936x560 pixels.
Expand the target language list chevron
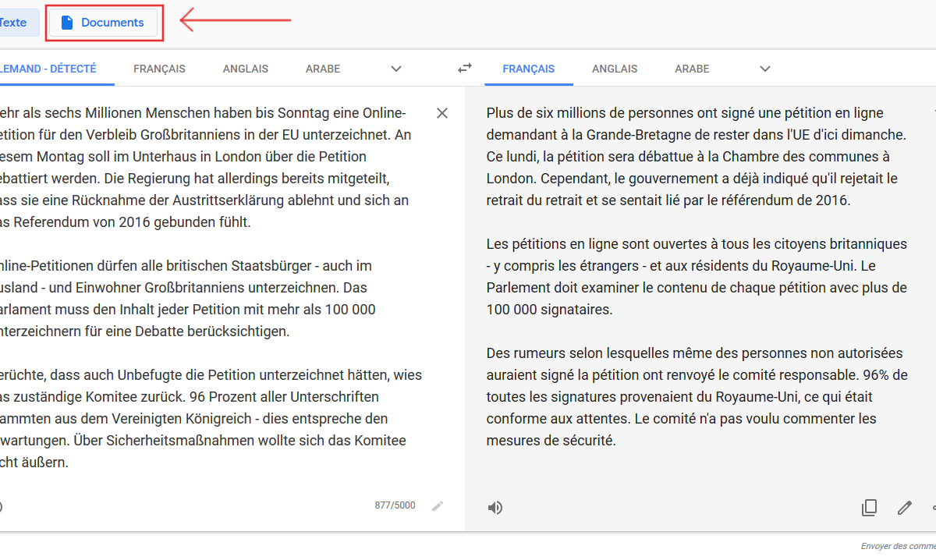coord(765,69)
